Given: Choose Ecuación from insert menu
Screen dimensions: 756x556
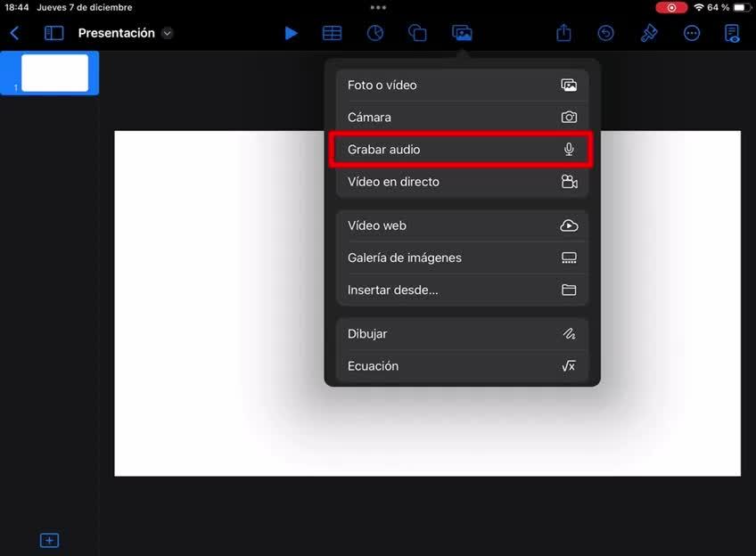Looking at the screenshot, I should click(462, 365).
